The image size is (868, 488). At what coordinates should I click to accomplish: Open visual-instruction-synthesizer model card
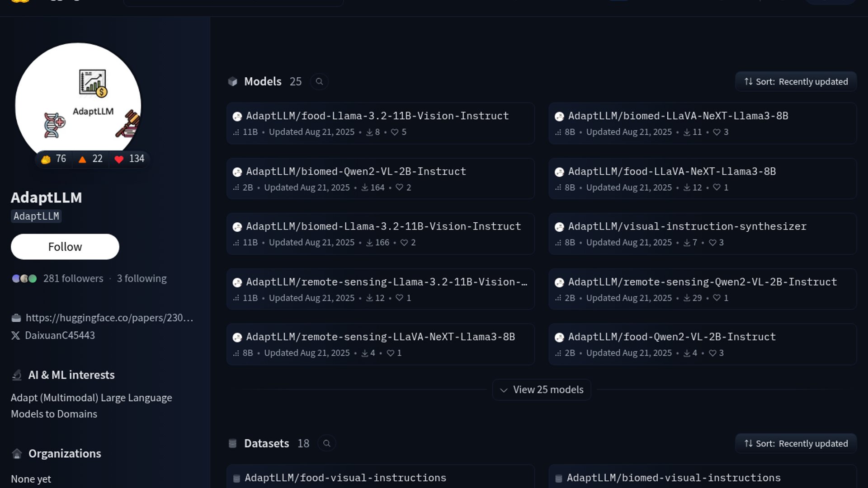(687, 226)
